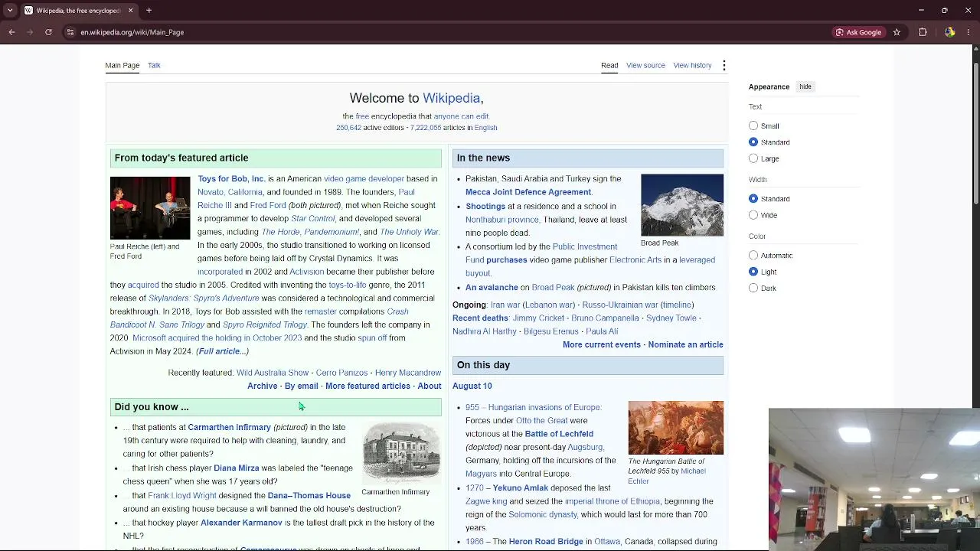Set width to Wide
The height and width of the screenshot is (551, 980).
click(753, 215)
